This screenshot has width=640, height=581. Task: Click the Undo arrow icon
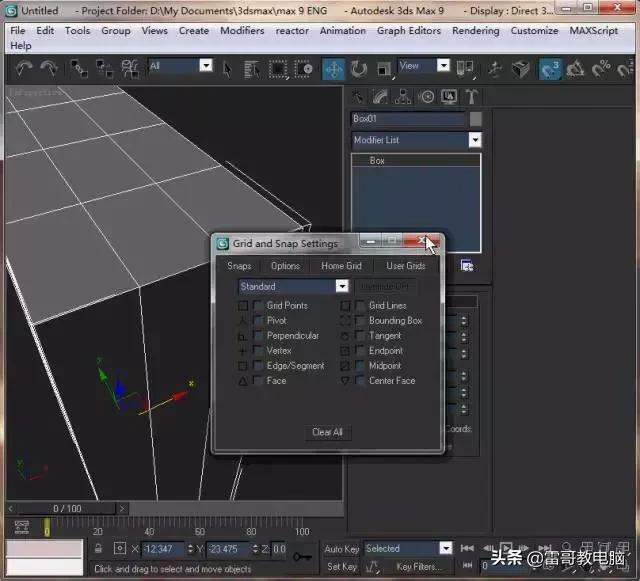tap(23, 68)
